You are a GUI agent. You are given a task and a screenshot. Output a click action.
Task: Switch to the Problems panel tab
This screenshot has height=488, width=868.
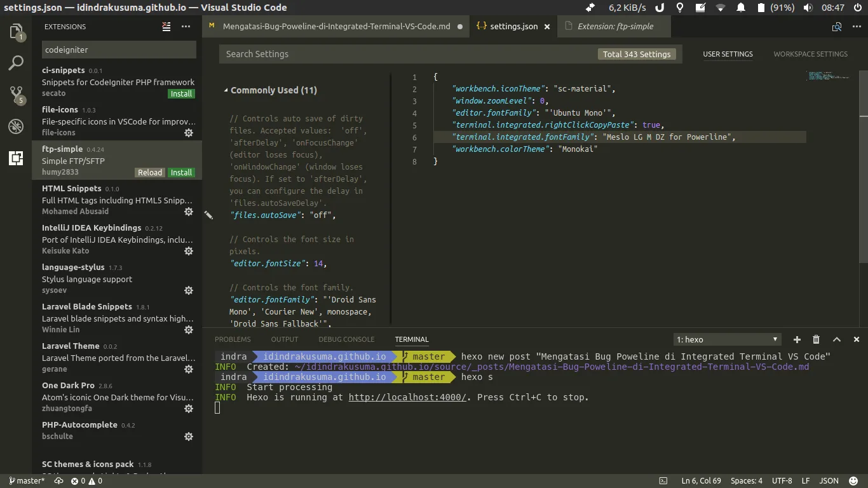point(233,339)
